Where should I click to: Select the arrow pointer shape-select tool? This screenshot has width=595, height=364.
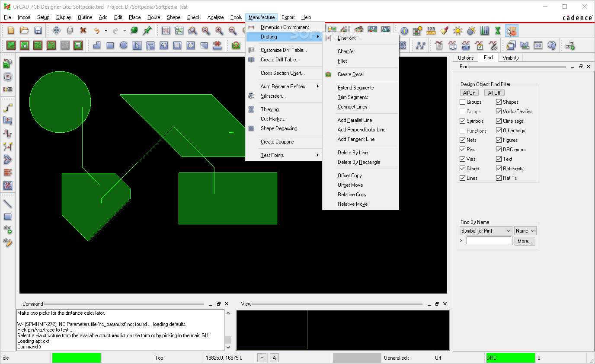click(x=137, y=45)
